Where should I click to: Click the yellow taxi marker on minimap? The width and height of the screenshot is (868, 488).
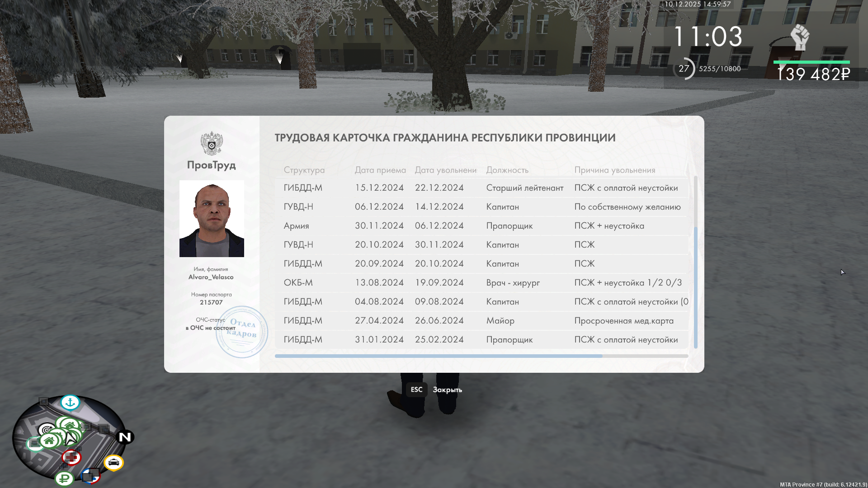click(113, 463)
